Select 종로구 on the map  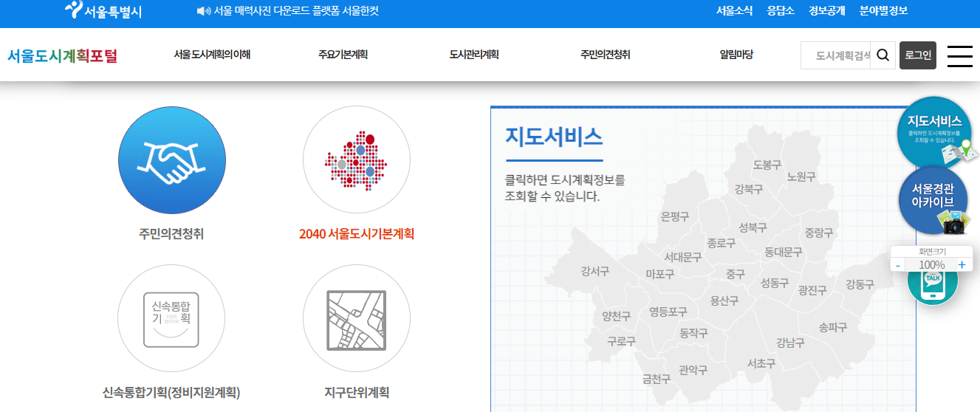tap(722, 242)
